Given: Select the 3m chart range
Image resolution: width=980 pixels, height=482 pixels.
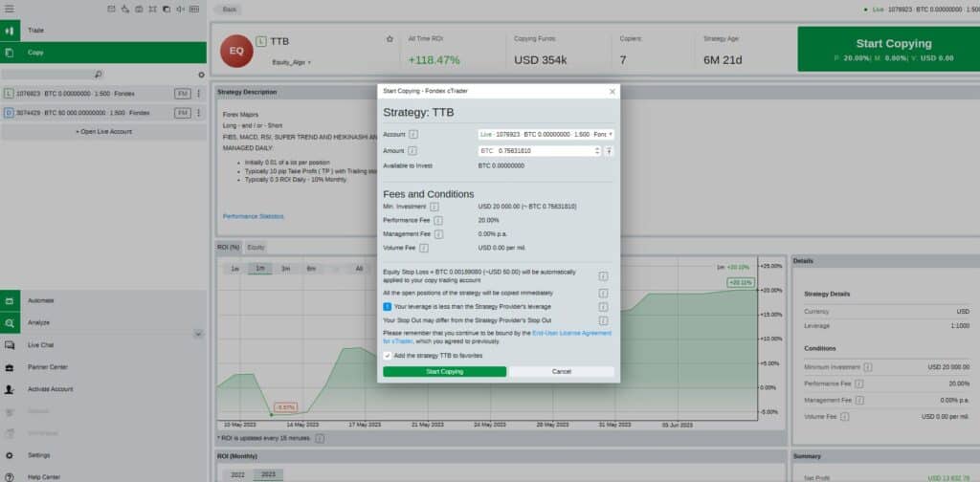Looking at the screenshot, I should [285, 269].
